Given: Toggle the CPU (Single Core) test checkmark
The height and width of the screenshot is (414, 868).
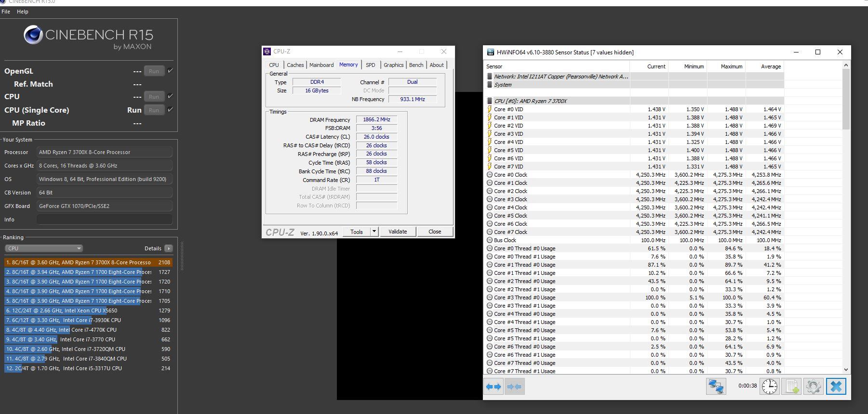Looking at the screenshot, I should coord(170,110).
